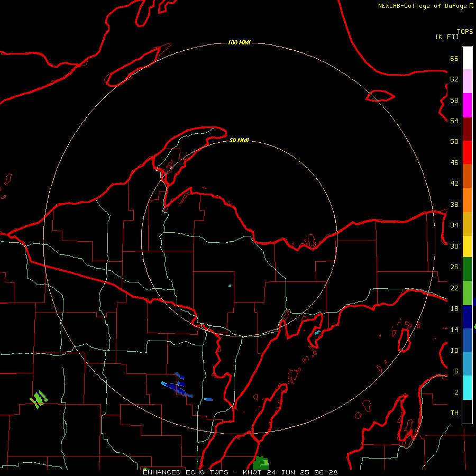Click the dark green echo at bottom edge
The image size is (476, 476).
click(x=261, y=463)
